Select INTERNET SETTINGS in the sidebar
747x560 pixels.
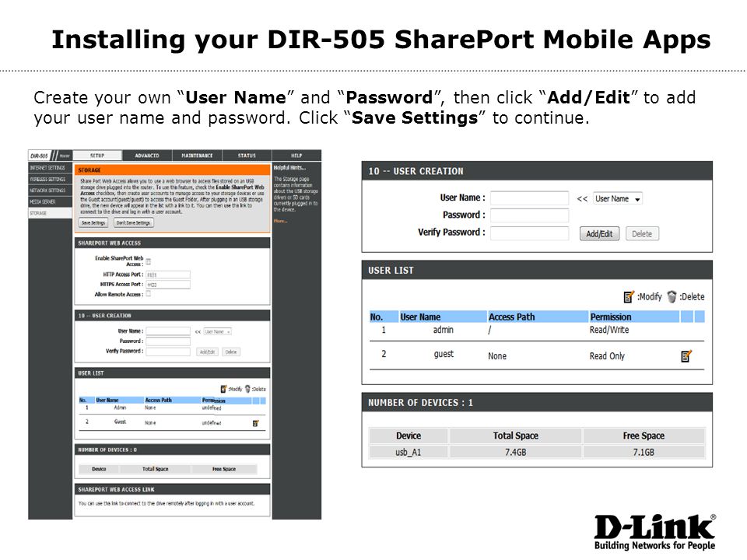[50, 168]
